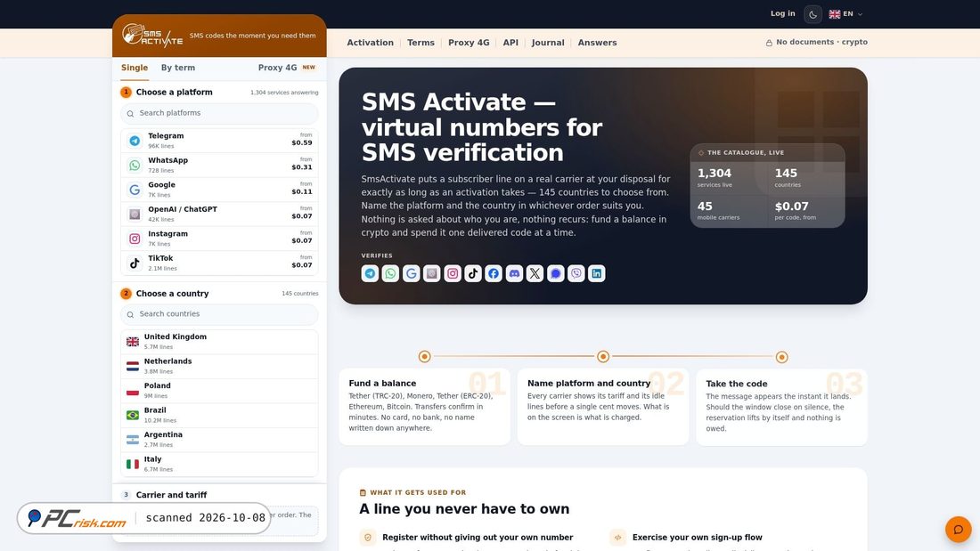
Task: Open the Journal menu item
Action: pos(548,43)
